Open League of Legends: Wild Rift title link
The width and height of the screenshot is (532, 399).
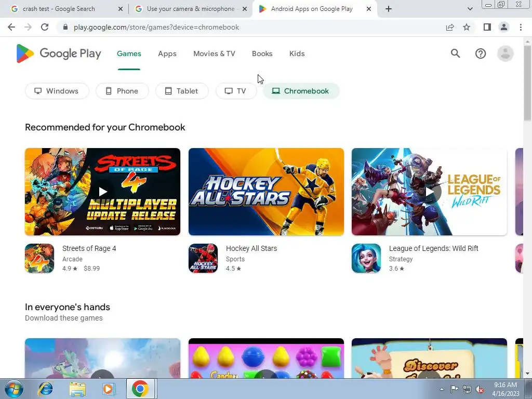tap(434, 248)
